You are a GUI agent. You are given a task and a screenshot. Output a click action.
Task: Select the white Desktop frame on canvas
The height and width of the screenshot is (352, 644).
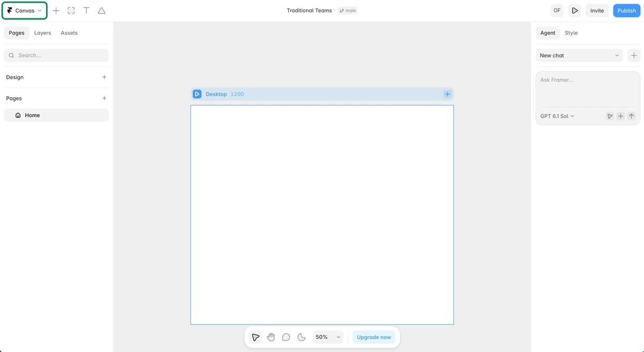(x=322, y=215)
